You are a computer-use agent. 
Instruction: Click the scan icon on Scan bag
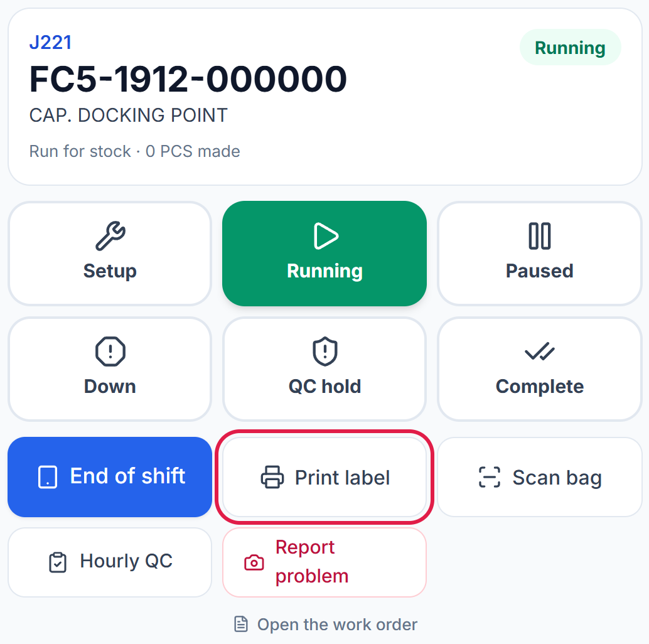490,477
